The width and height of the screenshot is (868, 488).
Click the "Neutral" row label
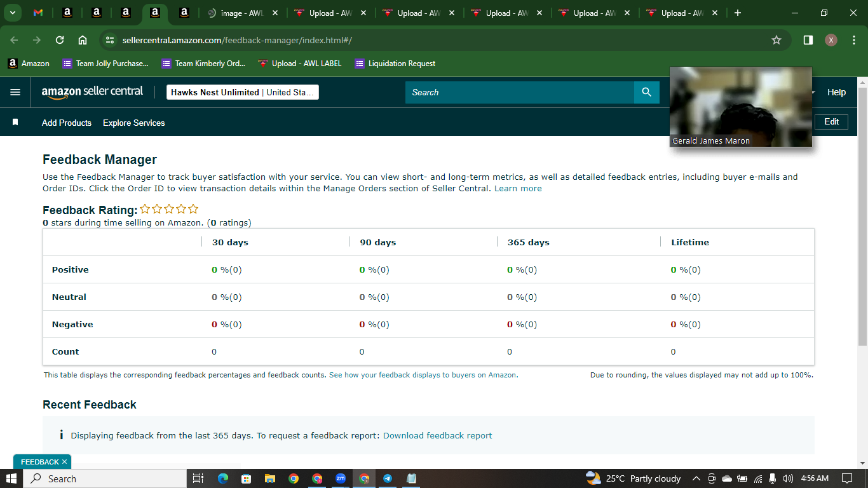(69, 297)
